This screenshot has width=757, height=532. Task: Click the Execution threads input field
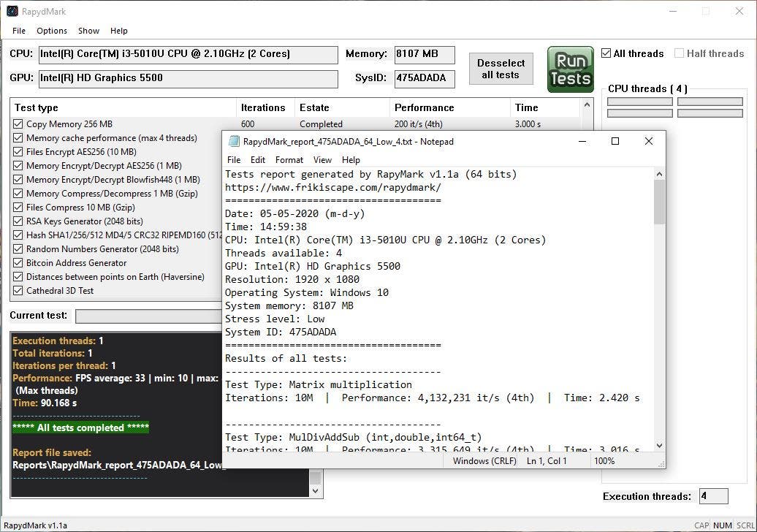713,496
